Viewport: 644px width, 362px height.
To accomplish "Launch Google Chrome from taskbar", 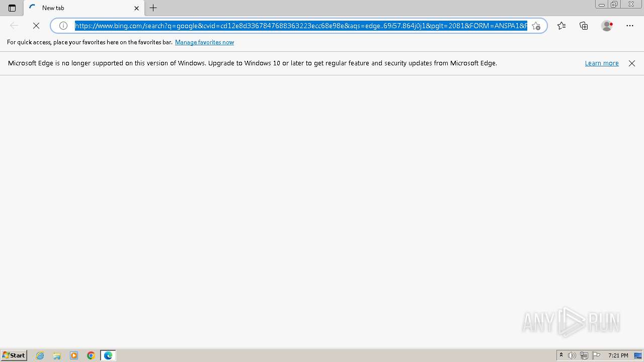I will click(x=91, y=355).
